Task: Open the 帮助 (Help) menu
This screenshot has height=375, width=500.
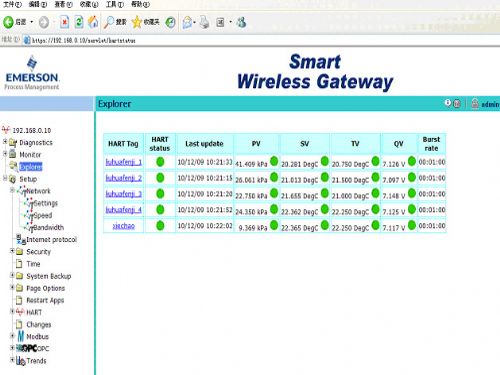Action: tap(140, 4)
